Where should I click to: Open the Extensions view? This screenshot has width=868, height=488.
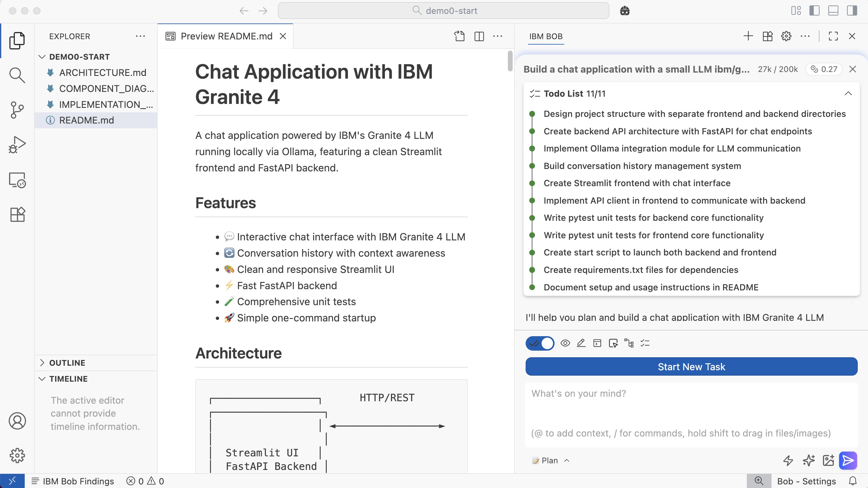(17, 214)
